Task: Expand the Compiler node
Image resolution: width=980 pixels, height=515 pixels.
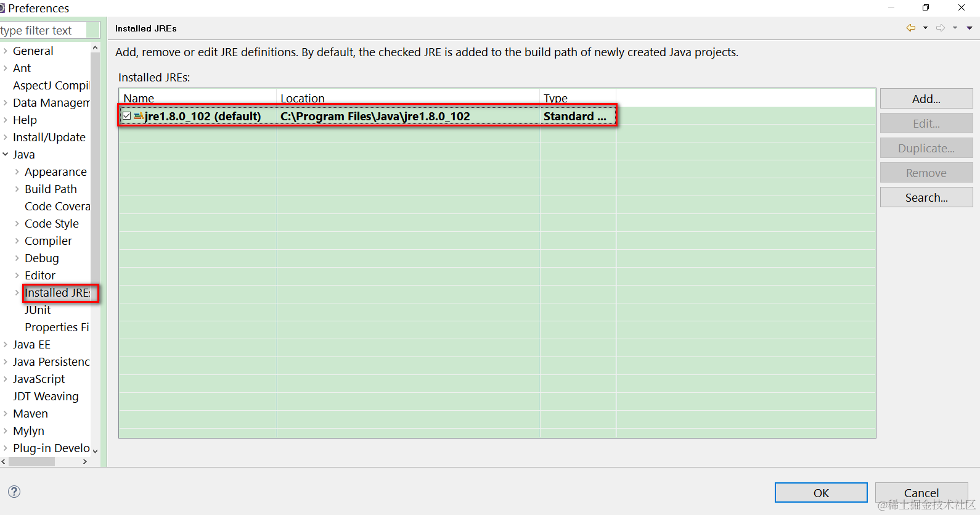Action: click(x=17, y=241)
